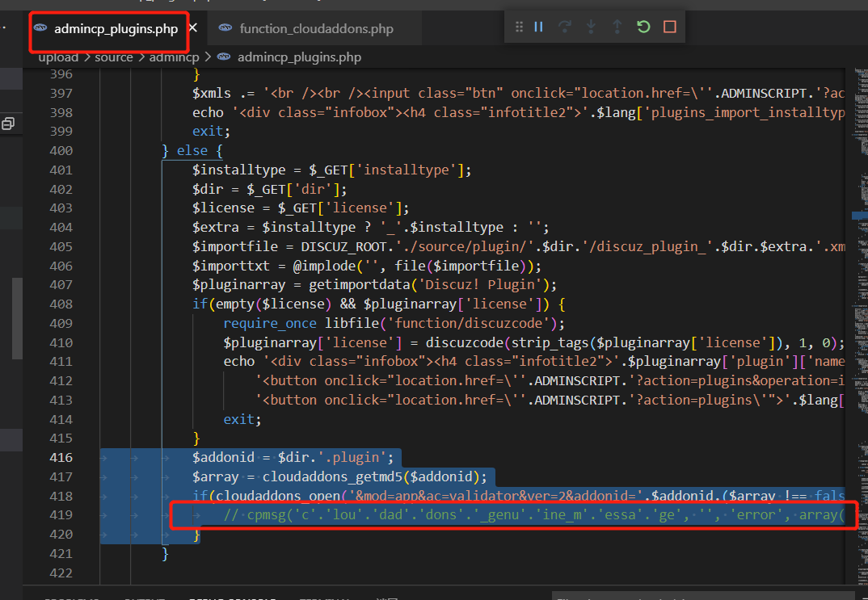The image size is (868, 600).
Task: Click the 'exit;' statement on line 414
Action: click(x=242, y=419)
